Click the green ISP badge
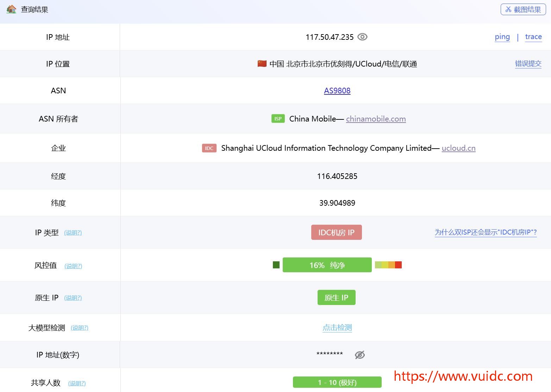 point(278,119)
